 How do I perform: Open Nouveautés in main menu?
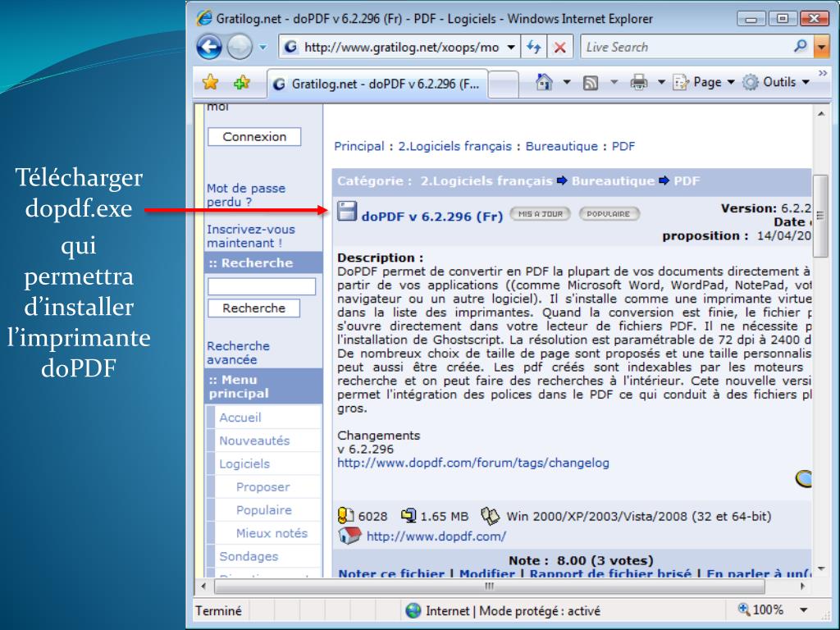pos(254,441)
